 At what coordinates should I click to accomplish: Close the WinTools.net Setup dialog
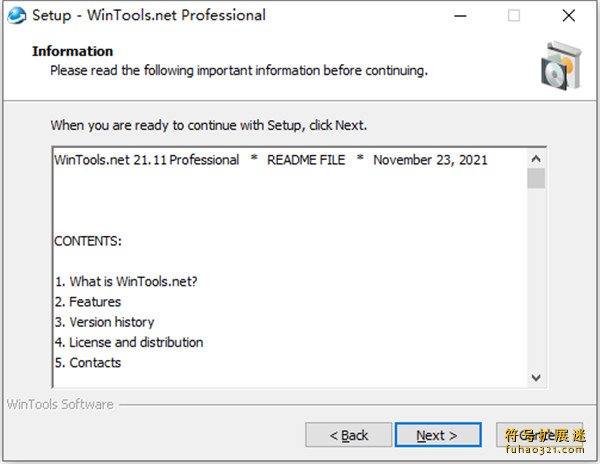click(568, 15)
